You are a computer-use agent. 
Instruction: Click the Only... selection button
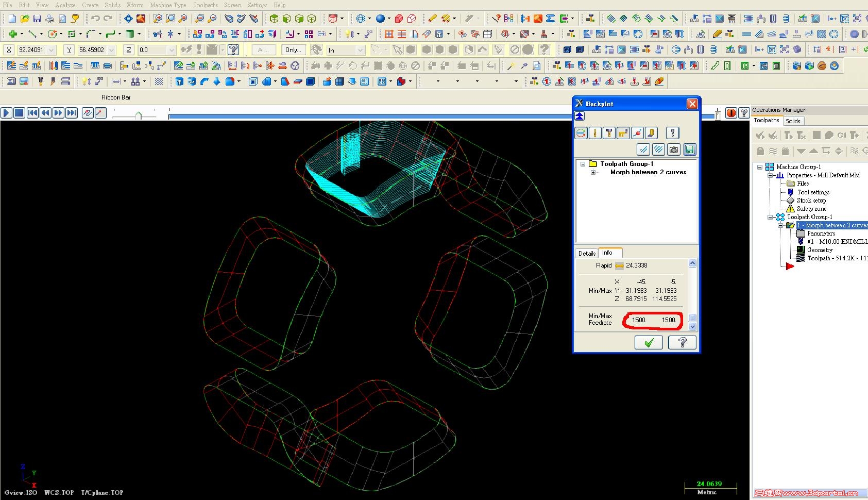[x=294, y=50]
